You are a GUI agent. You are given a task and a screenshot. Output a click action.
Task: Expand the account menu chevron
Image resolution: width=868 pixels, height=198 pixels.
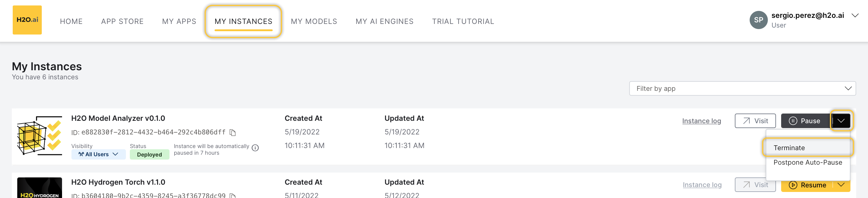click(x=855, y=15)
